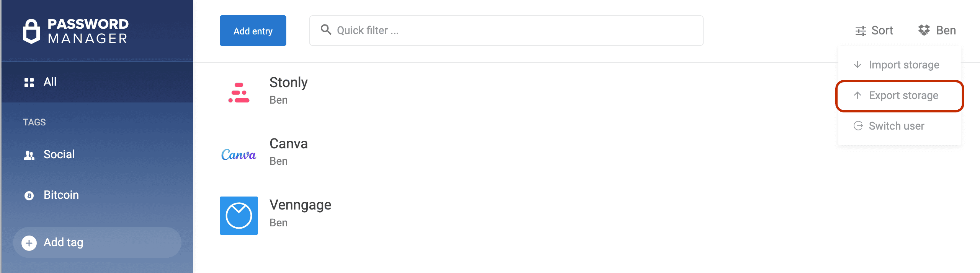The image size is (980, 273).
Task: Click the Password Manager lock logo
Action: pyautogui.click(x=31, y=31)
